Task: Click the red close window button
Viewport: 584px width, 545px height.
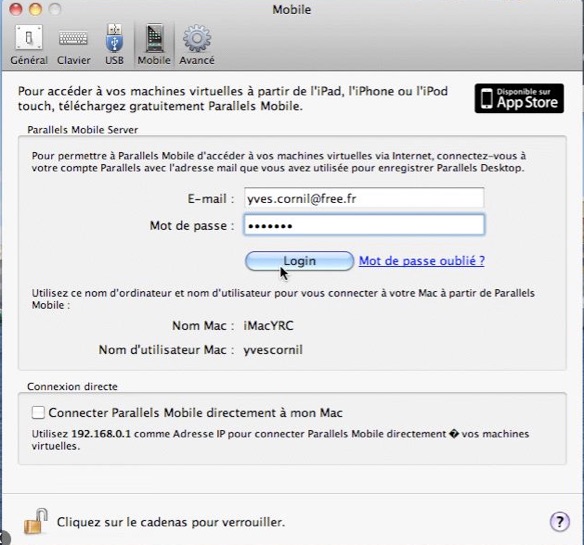Action: click(16, 9)
